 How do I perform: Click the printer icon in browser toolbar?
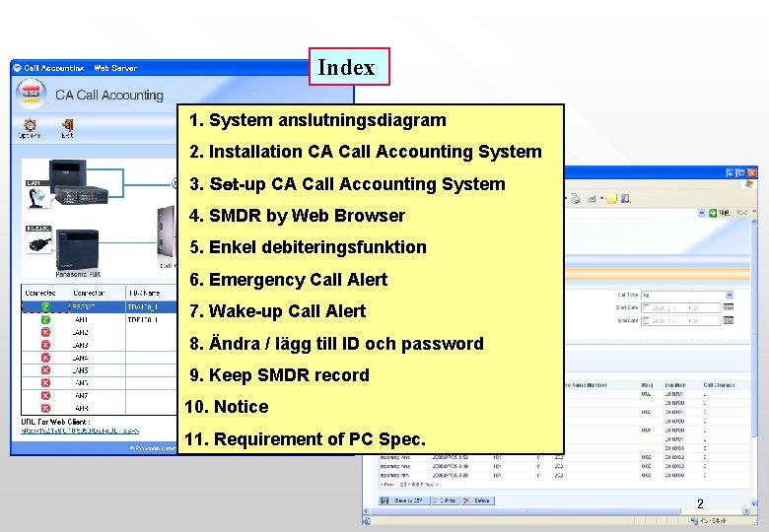tap(576, 198)
